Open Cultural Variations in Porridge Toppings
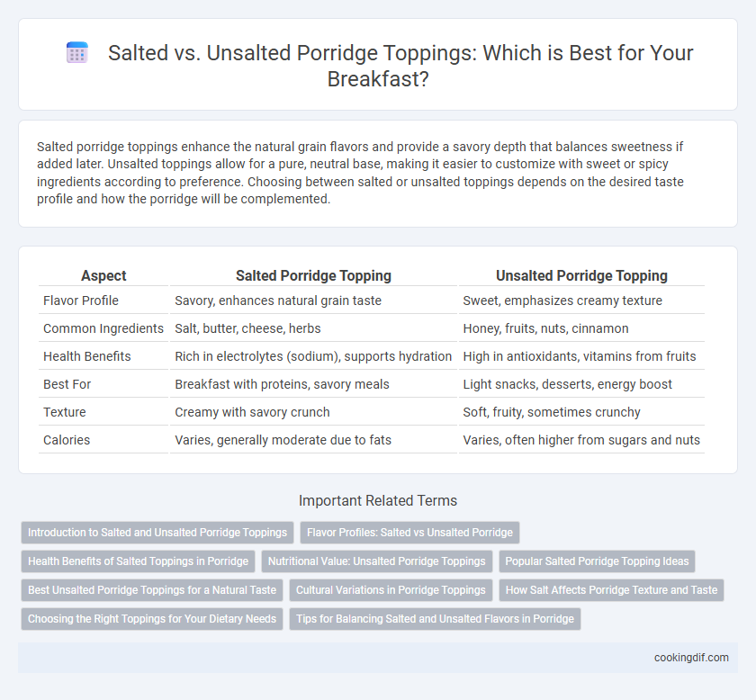Viewport: 756px width, 700px height. 391,590
